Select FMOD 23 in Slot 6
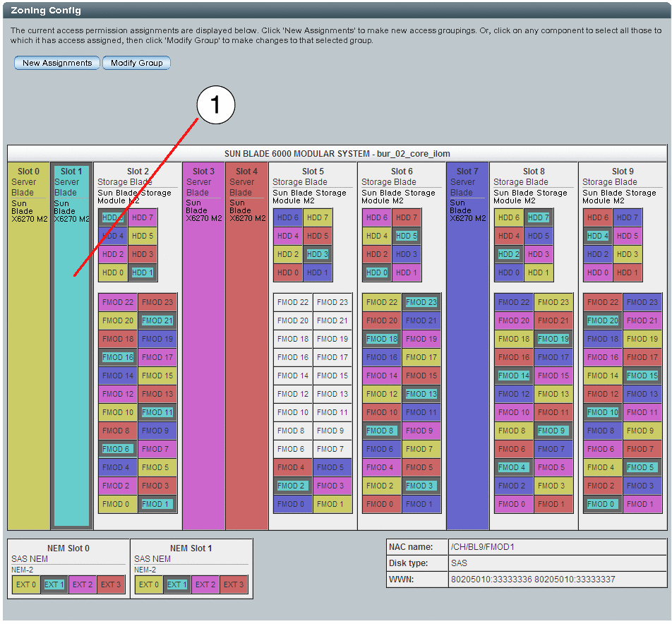672x624 pixels. pyautogui.click(x=421, y=302)
